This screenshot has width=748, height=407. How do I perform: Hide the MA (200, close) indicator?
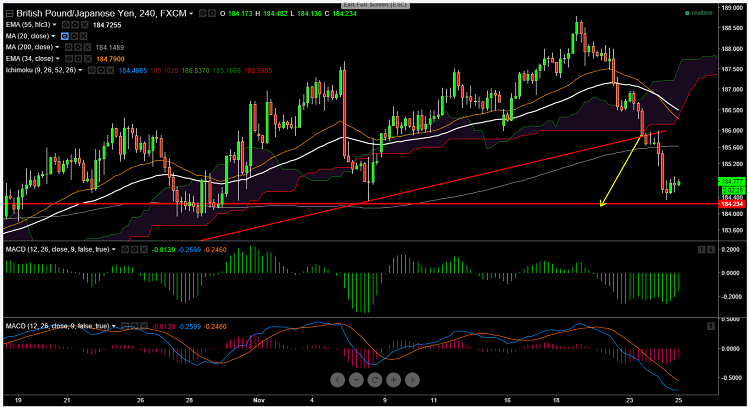point(69,47)
